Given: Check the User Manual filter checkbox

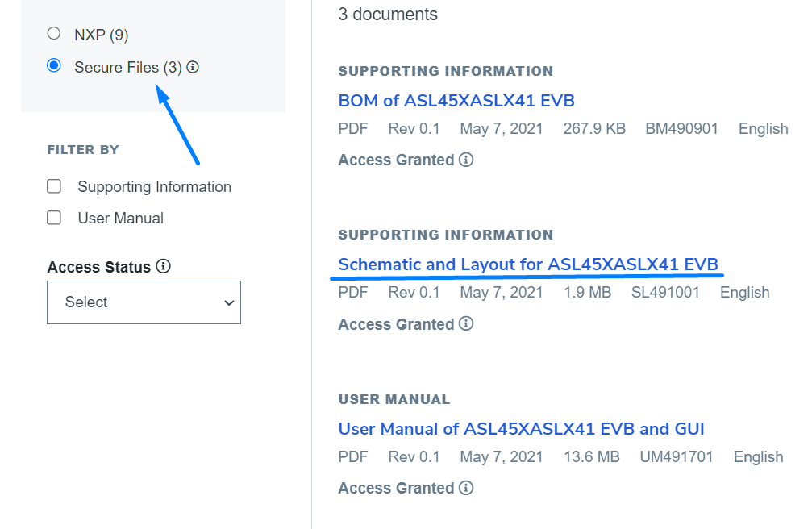Looking at the screenshot, I should 53,217.
